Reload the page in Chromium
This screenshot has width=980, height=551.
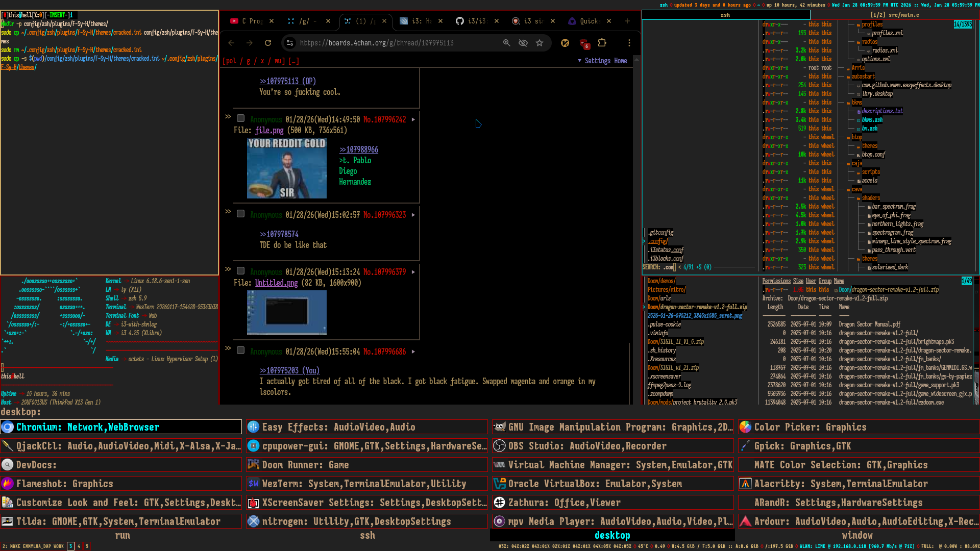coord(268,43)
